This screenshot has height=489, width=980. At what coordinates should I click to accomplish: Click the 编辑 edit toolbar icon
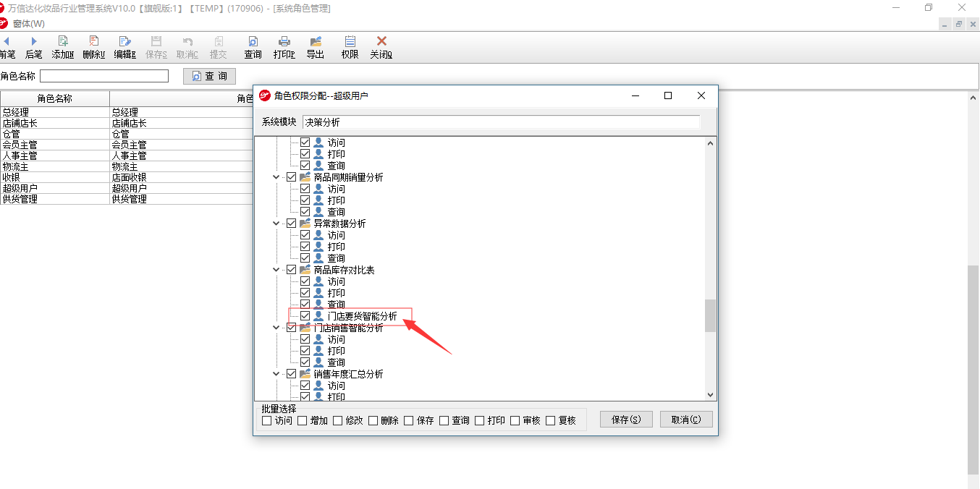(124, 42)
